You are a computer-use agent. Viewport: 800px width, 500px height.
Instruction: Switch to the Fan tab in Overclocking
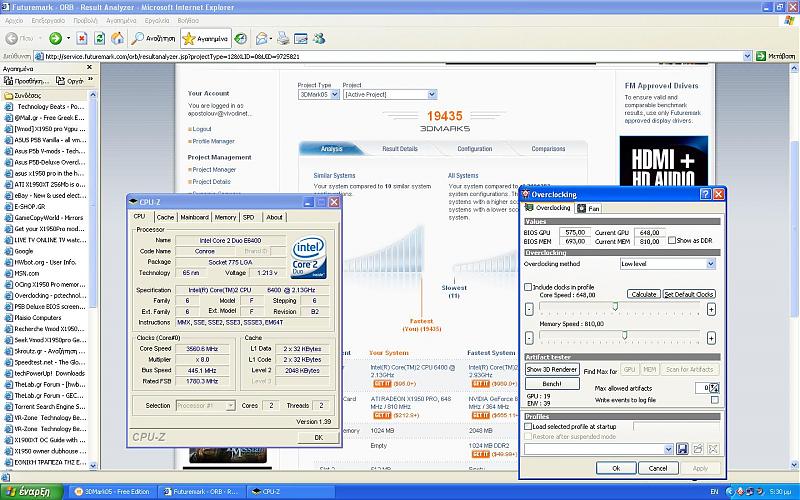(589, 208)
